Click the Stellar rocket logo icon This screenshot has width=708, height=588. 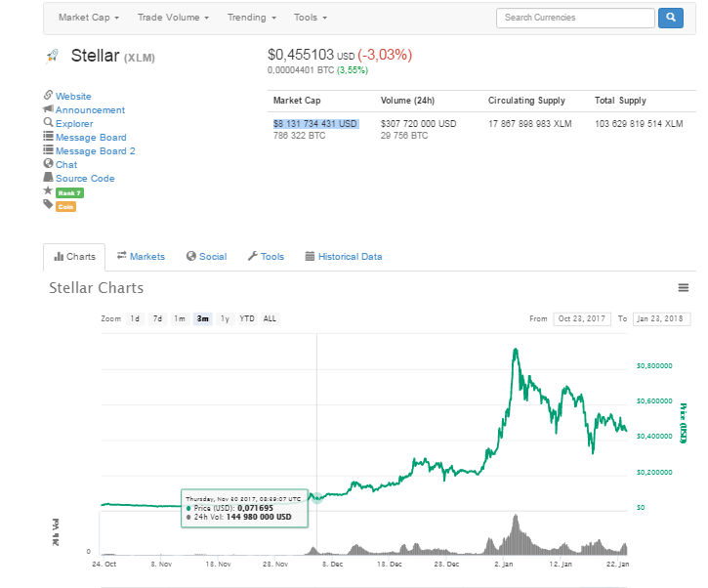53,57
